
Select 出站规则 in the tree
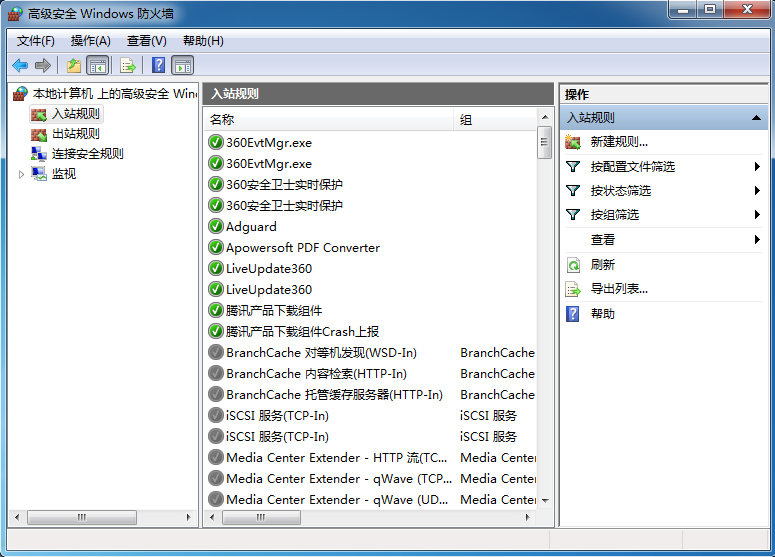pyautogui.click(x=76, y=133)
